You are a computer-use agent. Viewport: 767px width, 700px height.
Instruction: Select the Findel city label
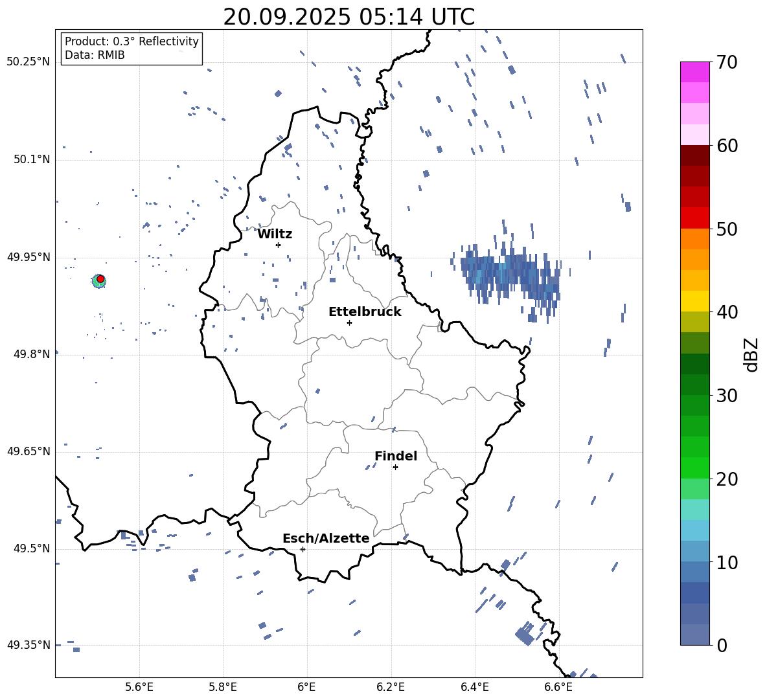(396, 456)
